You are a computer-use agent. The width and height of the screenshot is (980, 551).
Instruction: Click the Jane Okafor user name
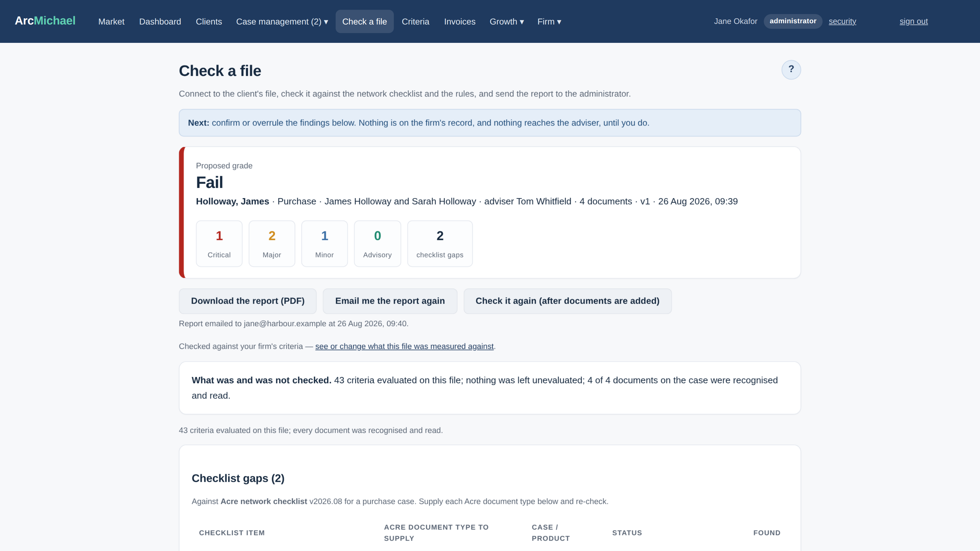[x=735, y=21]
